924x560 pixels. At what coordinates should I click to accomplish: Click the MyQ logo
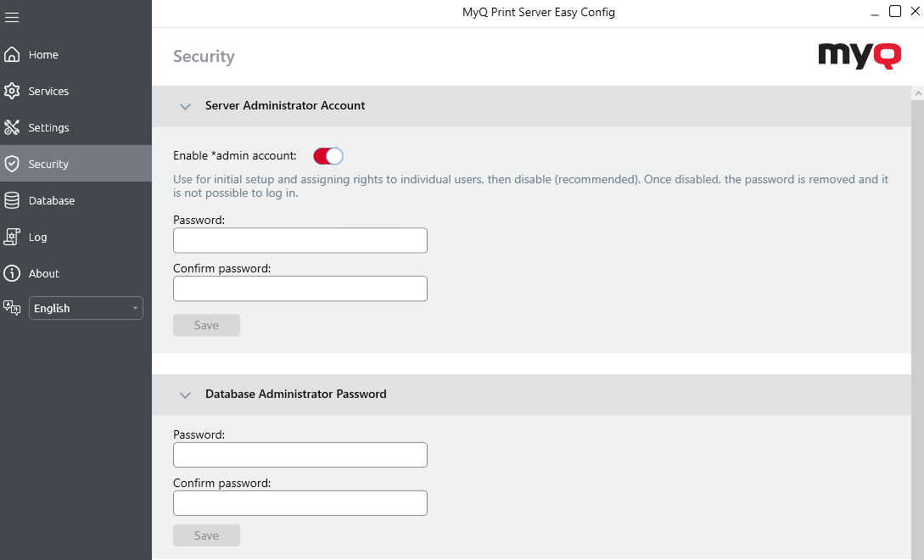(x=859, y=56)
